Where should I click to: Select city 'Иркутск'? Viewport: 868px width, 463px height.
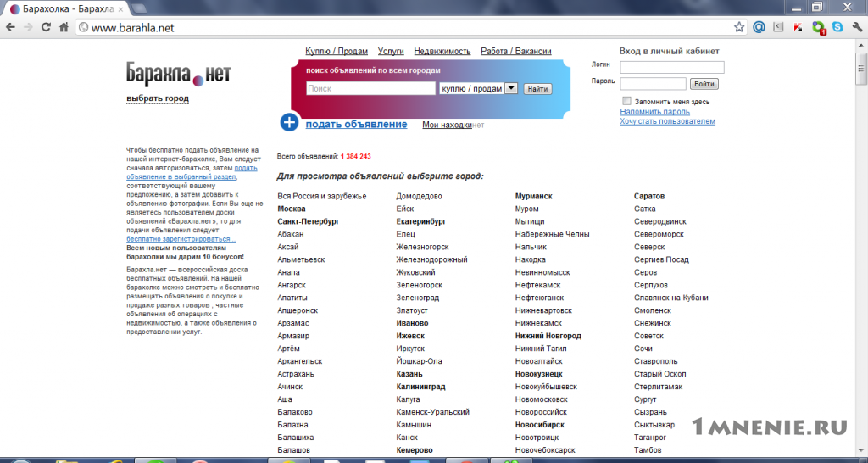pos(410,349)
